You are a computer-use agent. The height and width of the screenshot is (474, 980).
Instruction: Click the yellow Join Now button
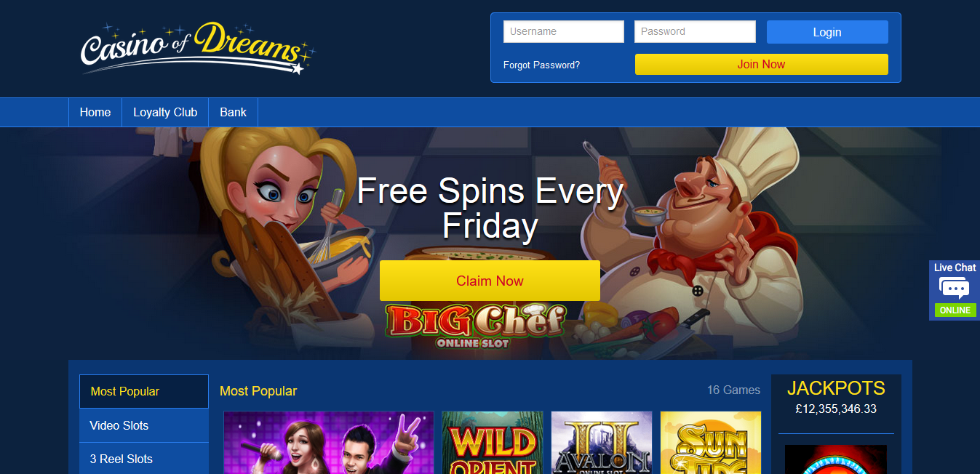click(x=761, y=64)
